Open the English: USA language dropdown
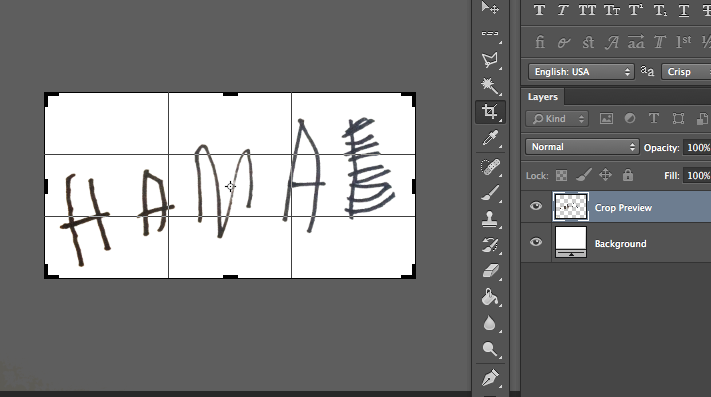This screenshot has height=397, width=711. (x=580, y=72)
